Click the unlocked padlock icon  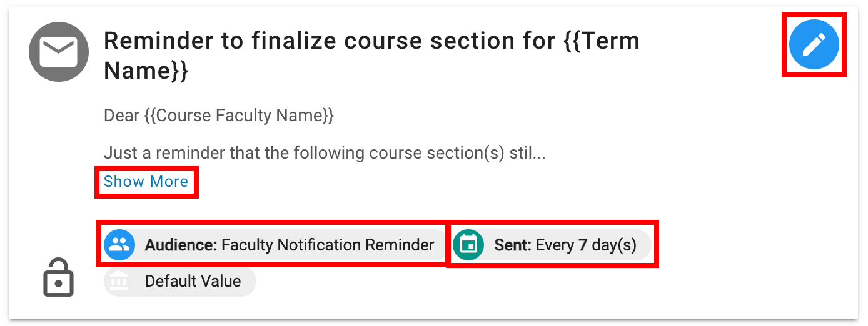(x=58, y=278)
